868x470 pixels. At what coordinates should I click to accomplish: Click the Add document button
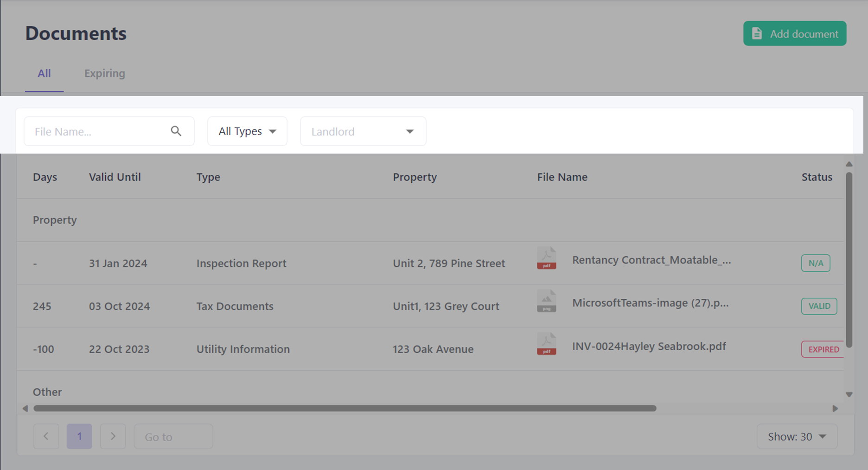pos(795,33)
